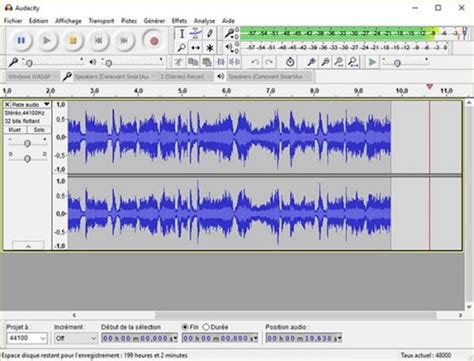The image size is (474, 361).
Task: Skip to end of the track
Action: (124, 41)
